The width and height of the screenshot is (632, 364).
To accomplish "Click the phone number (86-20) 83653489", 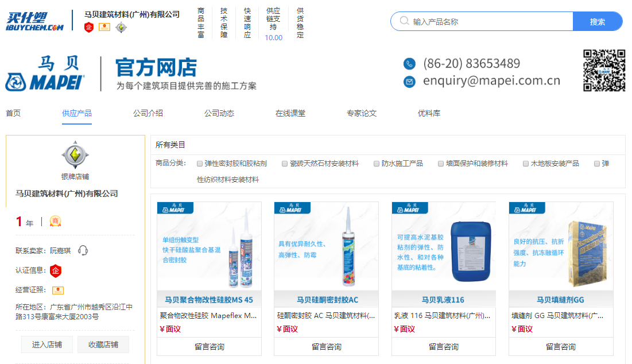I will (x=472, y=63).
